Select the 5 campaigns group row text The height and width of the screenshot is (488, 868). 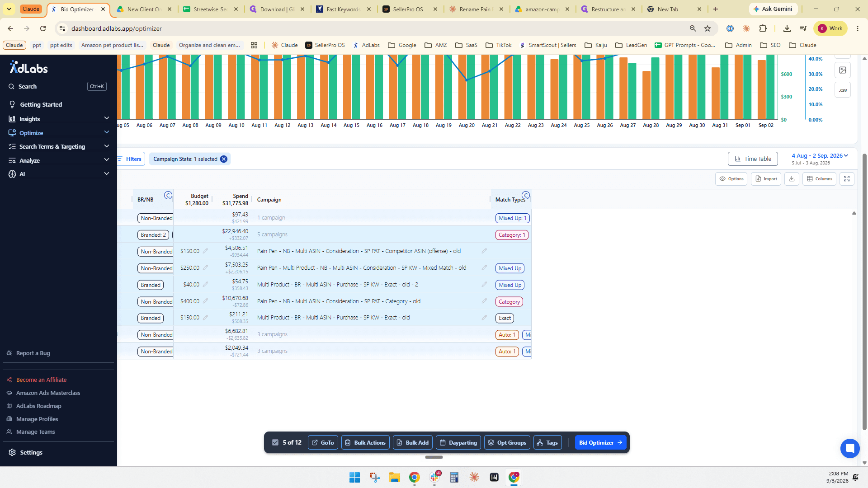[x=272, y=235]
